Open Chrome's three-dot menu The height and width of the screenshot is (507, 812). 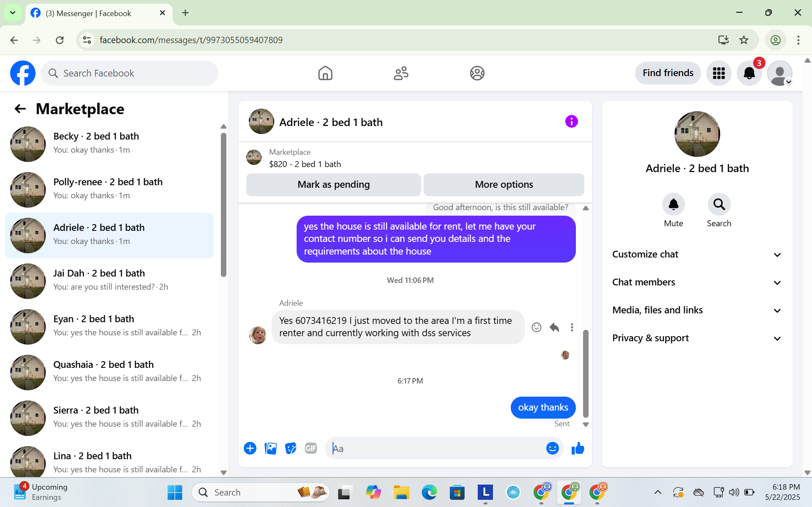click(x=798, y=40)
